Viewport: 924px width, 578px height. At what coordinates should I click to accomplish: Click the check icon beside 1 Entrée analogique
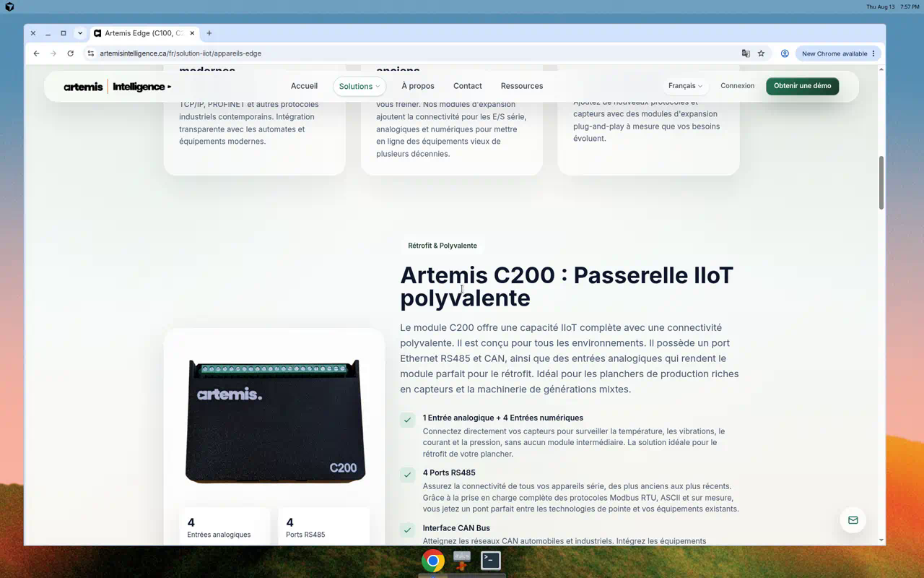click(408, 420)
